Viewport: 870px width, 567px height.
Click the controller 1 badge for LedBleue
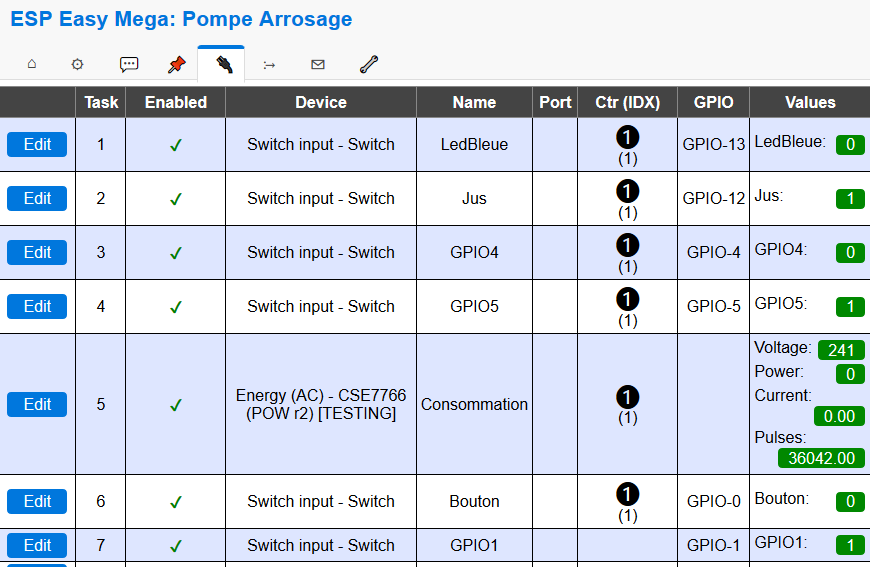click(x=627, y=137)
